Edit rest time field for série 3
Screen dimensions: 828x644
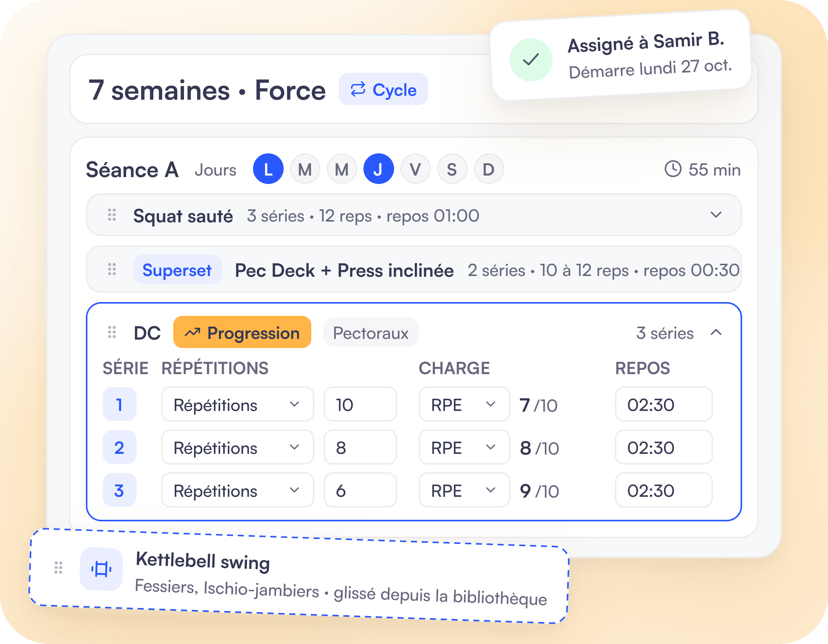click(x=664, y=490)
